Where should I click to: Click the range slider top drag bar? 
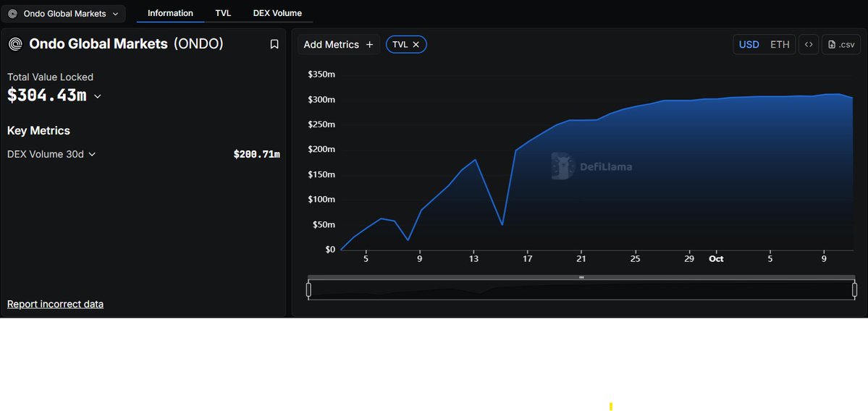(581, 277)
